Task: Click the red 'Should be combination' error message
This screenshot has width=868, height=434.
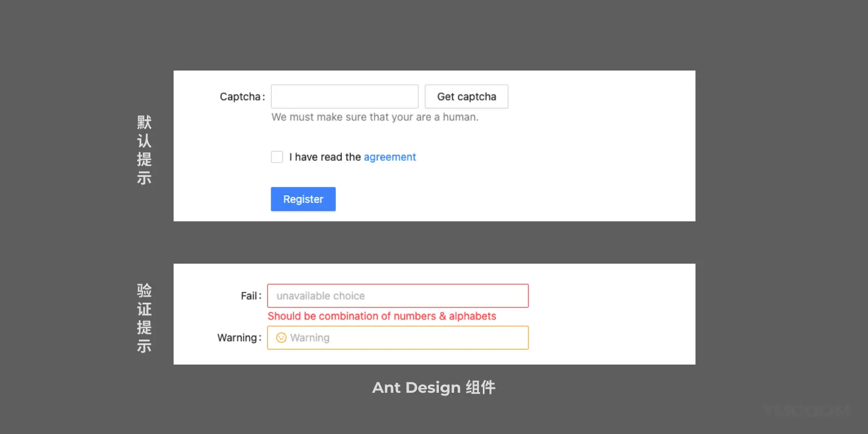Action: coord(381,316)
